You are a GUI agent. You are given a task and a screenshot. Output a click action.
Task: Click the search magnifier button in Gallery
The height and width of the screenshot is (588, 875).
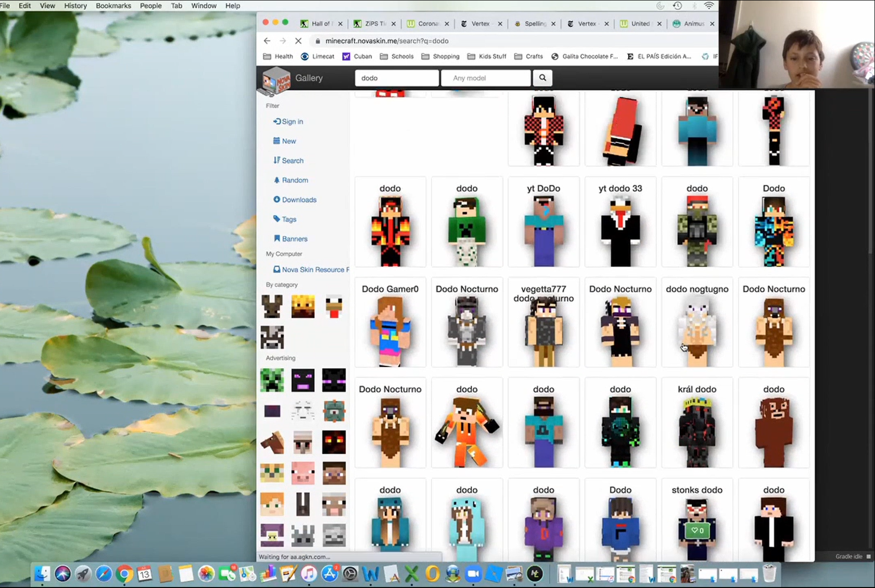[x=542, y=78]
